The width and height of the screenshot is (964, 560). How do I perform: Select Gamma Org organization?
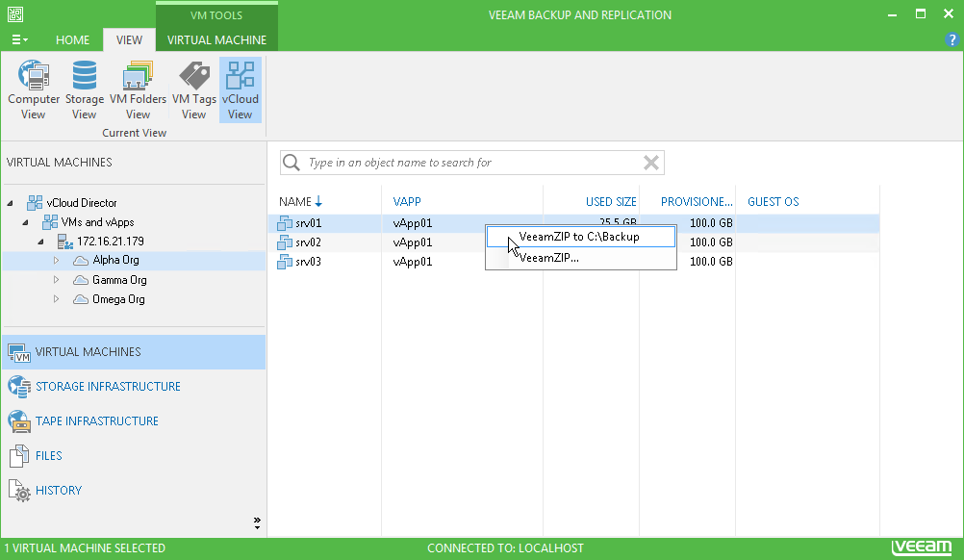119,280
